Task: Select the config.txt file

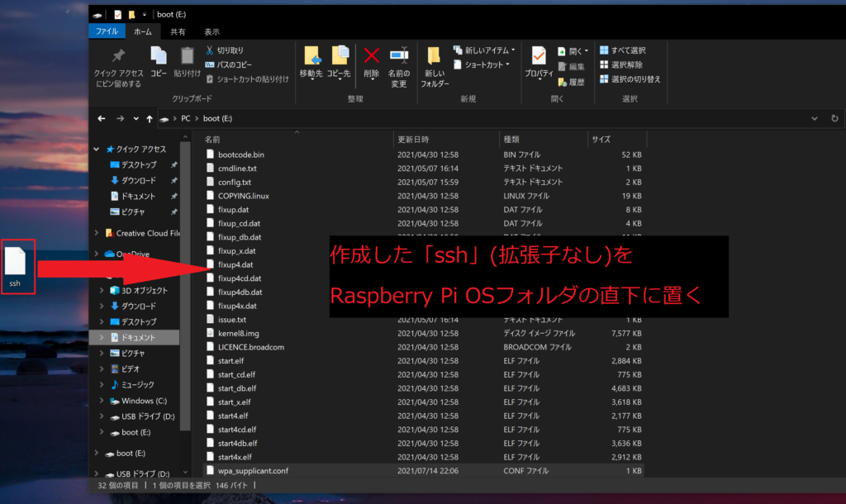Action: click(234, 183)
